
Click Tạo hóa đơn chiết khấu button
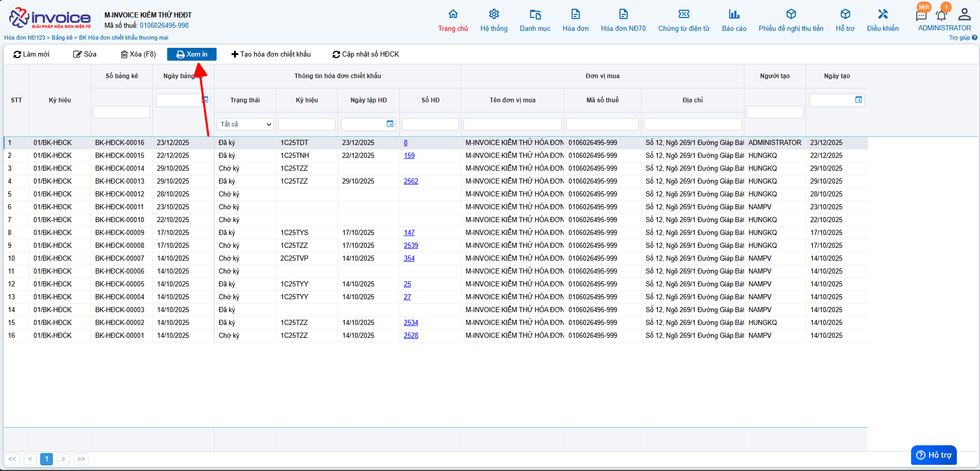point(271,55)
